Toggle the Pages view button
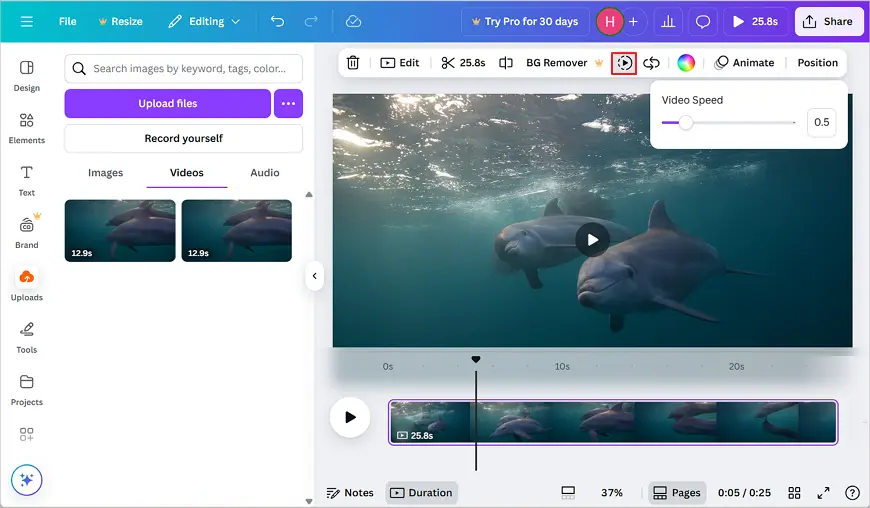Viewport: 870px width, 508px height. (677, 492)
